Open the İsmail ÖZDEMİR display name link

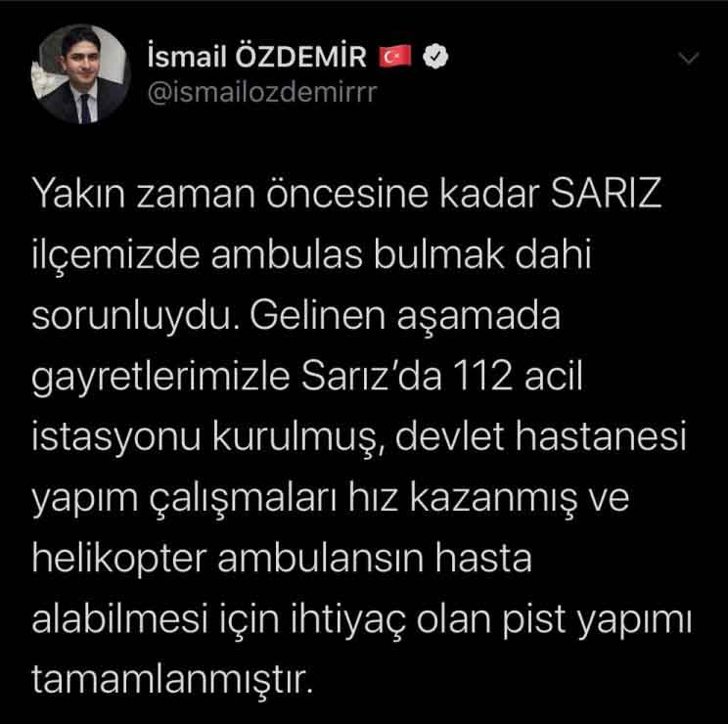click(x=257, y=57)
